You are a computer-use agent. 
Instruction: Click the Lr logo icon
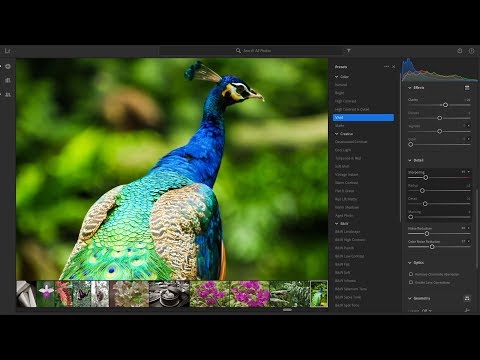[x=8, y=51]
